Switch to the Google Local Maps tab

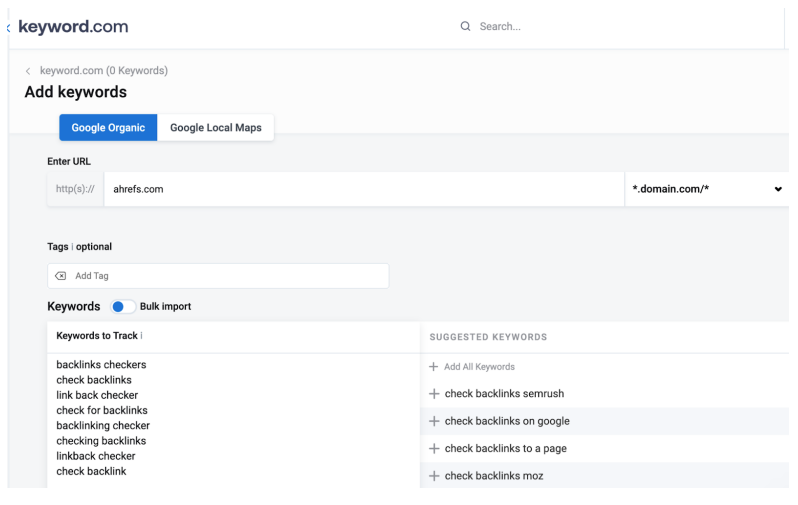pos(216,127)
